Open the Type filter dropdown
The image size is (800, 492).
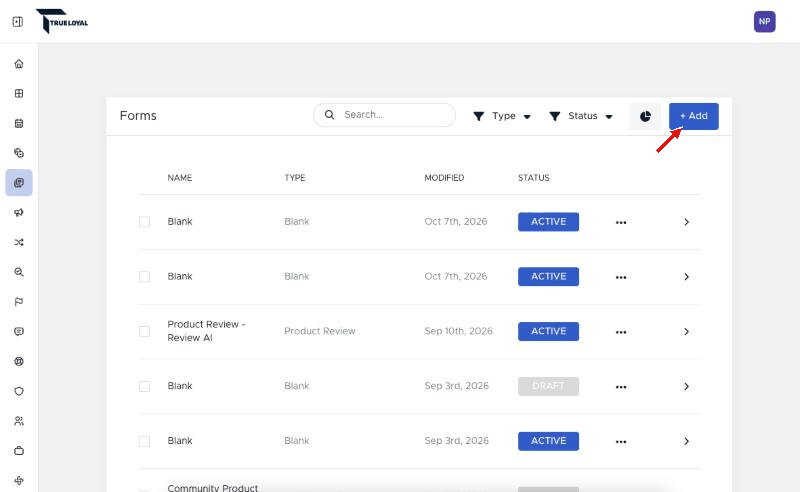tap(502, 116)
